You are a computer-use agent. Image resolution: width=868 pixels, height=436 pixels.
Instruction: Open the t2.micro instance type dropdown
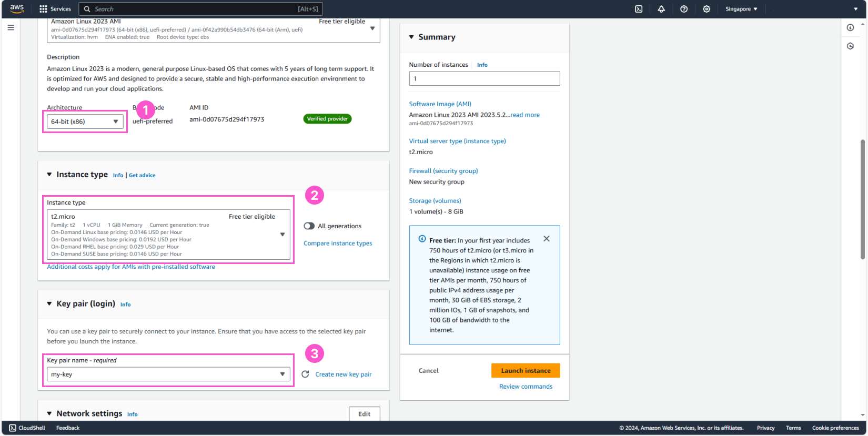point(168,235)
